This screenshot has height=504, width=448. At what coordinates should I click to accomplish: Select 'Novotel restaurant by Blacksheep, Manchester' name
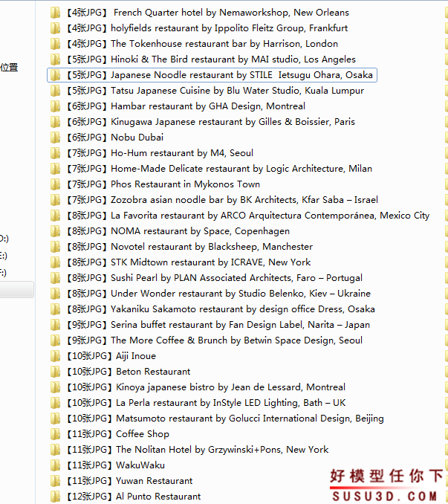pyautogui.click(x=212, y=247)
